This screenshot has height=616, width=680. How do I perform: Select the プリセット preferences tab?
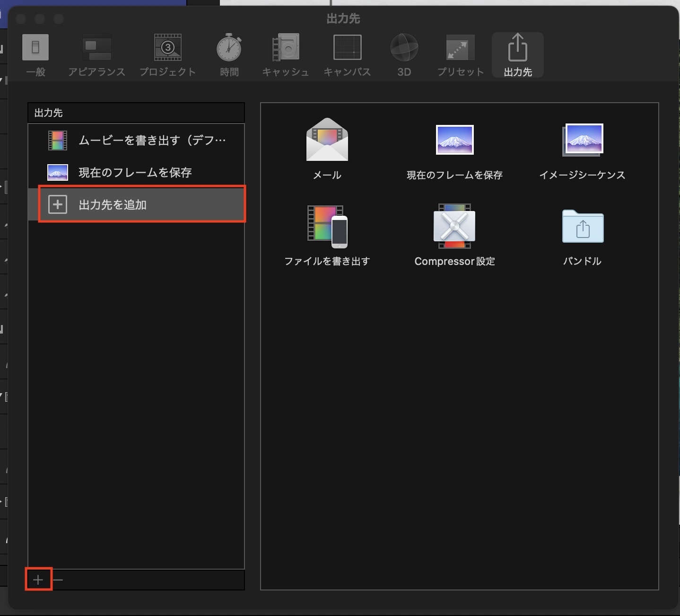tap(461, 55)
